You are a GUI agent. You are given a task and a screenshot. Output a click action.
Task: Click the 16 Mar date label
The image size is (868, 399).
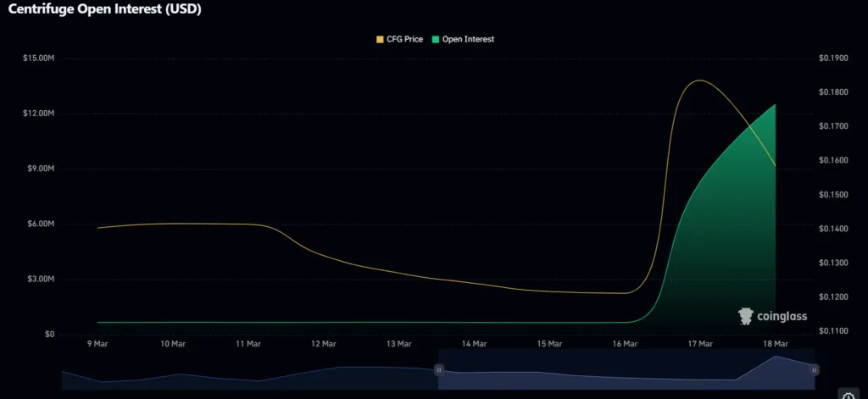click(625, 344)
